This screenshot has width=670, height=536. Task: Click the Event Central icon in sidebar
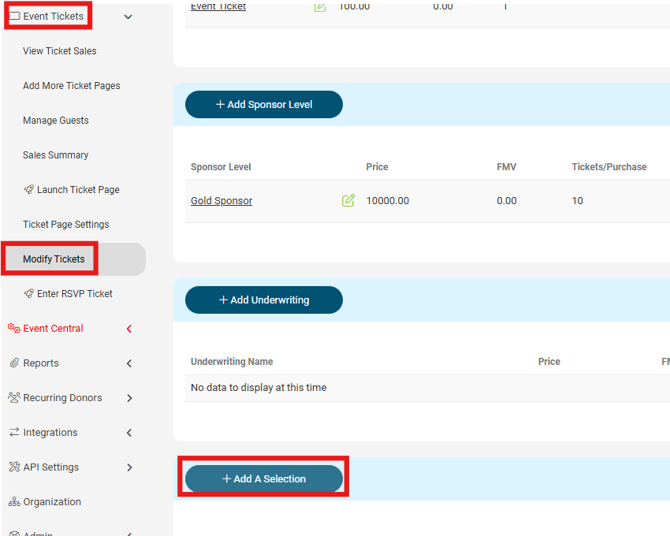pyautogui.click(x=14, y=329)
